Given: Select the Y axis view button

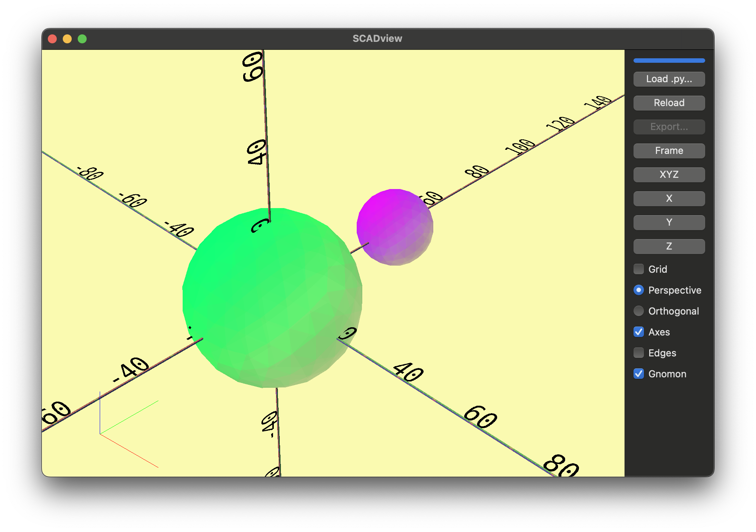Looking at the screenshot, I should pyautogui.click(x=669, y=222).
